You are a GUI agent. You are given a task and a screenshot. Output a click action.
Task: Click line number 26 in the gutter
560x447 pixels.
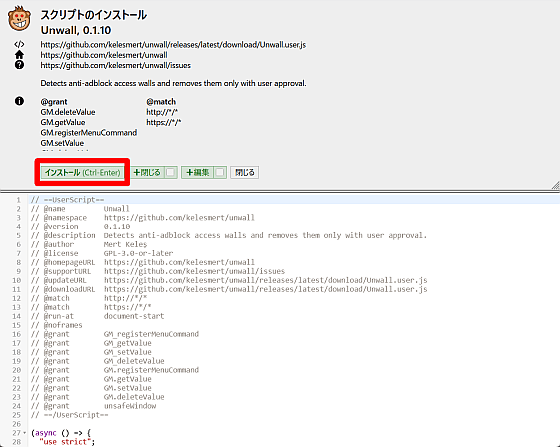click(x=16, y=424)
